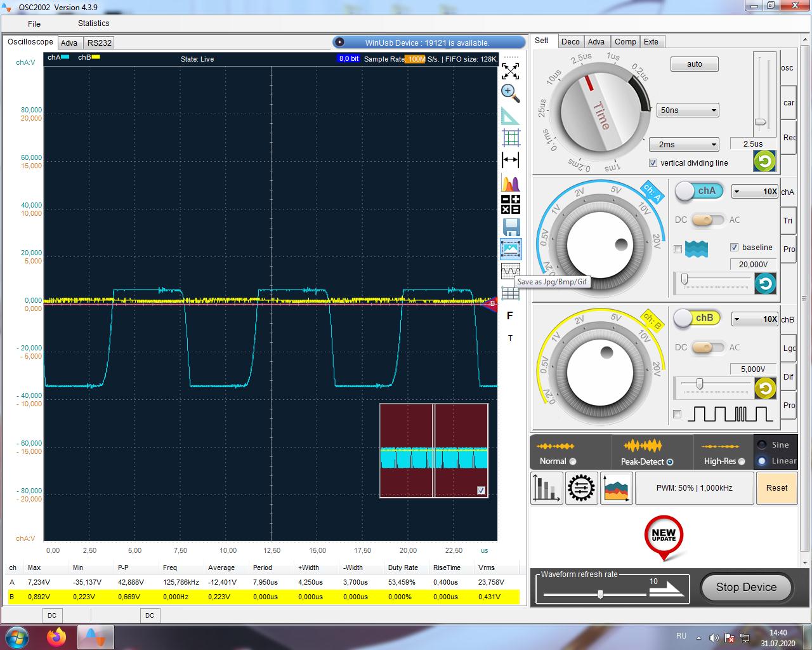Switch to the RS232 tab

point(100,43)
